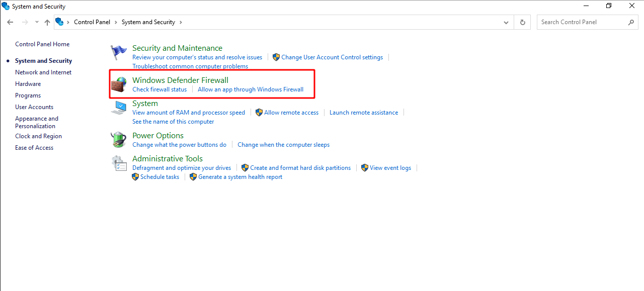Click Launch remote assistance link
This screenshot has width=644, height=291.
tap(364, 113)
